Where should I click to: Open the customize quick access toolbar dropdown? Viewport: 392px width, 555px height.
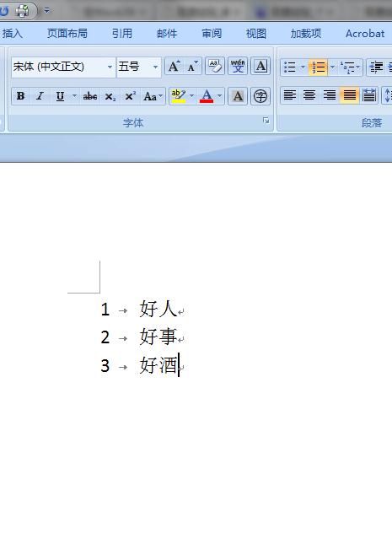click(x=46, y=11)
